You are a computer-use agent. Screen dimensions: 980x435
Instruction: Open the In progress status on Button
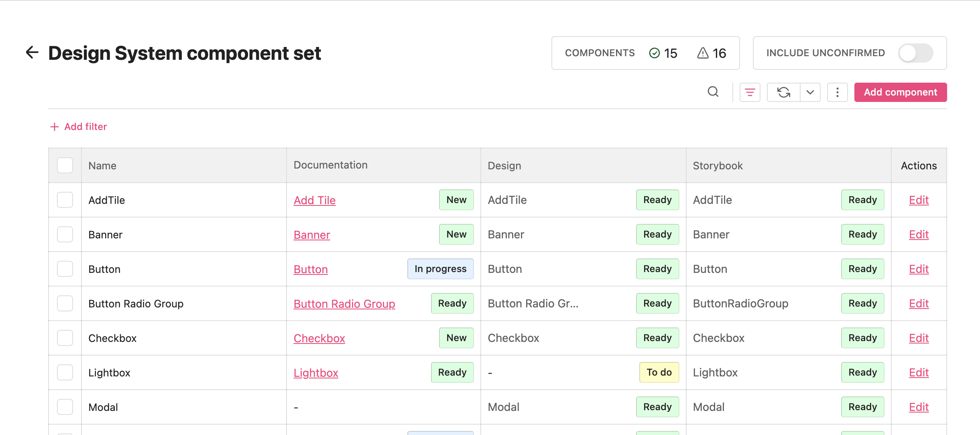pos(440,269)
